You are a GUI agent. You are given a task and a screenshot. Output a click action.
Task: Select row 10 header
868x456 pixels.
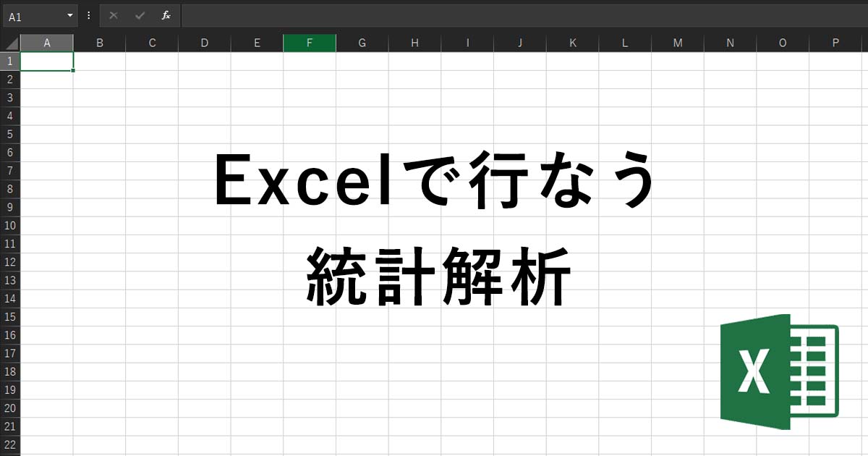(10, 226)
